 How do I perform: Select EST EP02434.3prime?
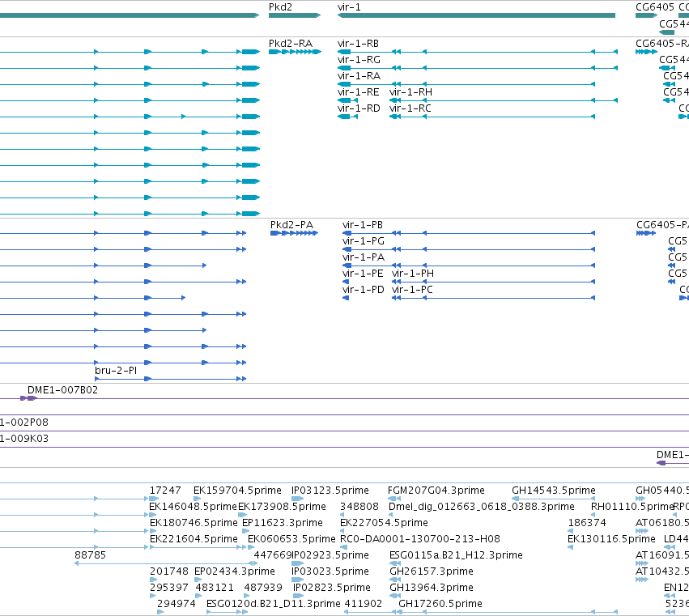coord(235,572)
